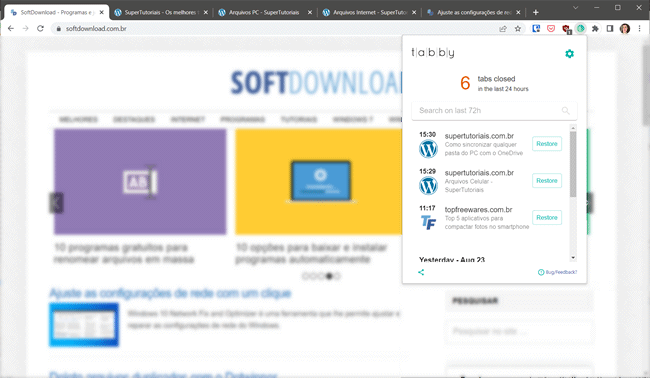Click the blue extension icon beside bookmark star
This screenshot has width=650, height=378.
tap(536, 29)
